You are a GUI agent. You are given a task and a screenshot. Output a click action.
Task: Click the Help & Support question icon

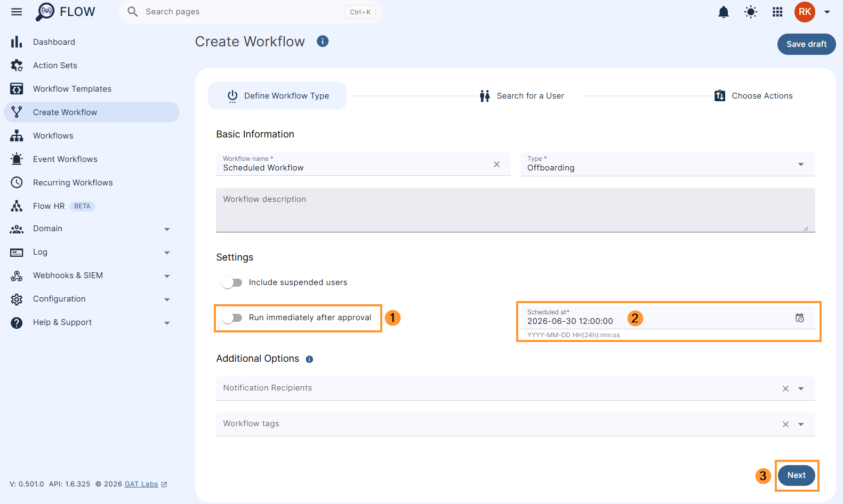[x=17, y=323]
